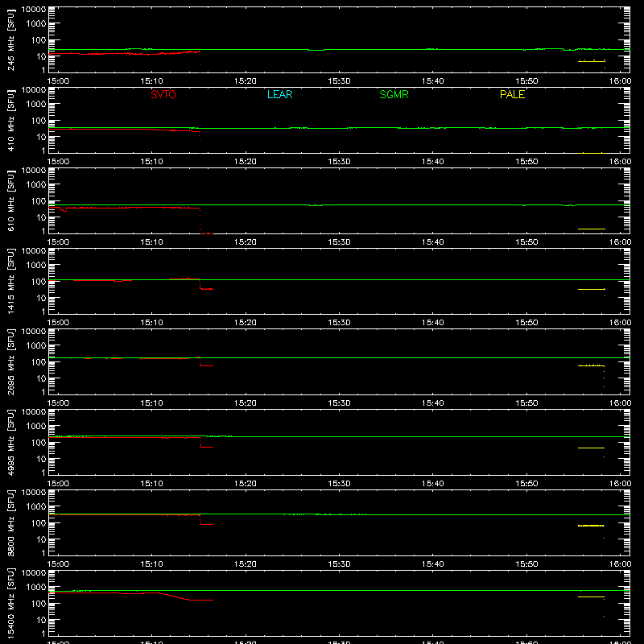Select the 1415 MHz [SFU] axis title
Image resolution: width=644 pixels, height=644 pixels.
pos(10,281)
